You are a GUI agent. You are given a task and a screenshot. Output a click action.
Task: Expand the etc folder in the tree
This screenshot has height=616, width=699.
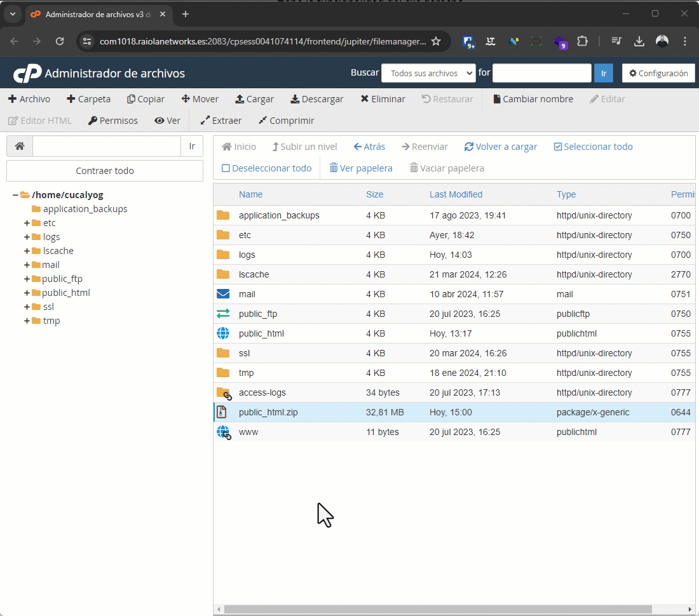pyautogui.click(x=25, y=222)
